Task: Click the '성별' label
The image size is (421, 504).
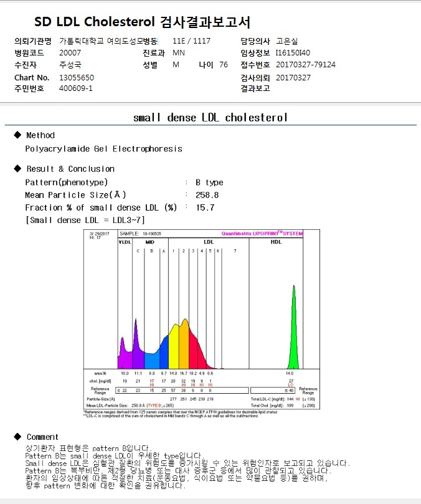Action: coord(150,65)
